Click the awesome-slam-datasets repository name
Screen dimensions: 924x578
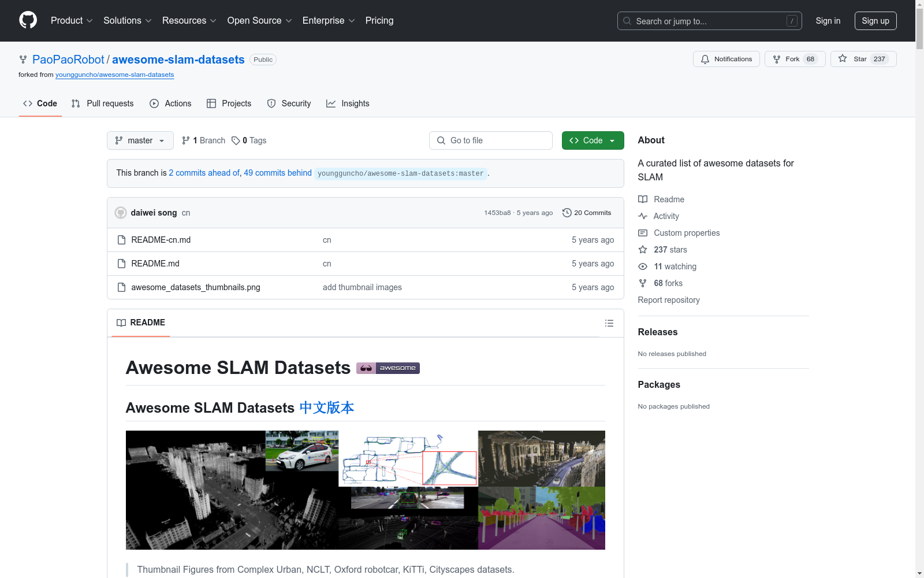click(178, 60)
